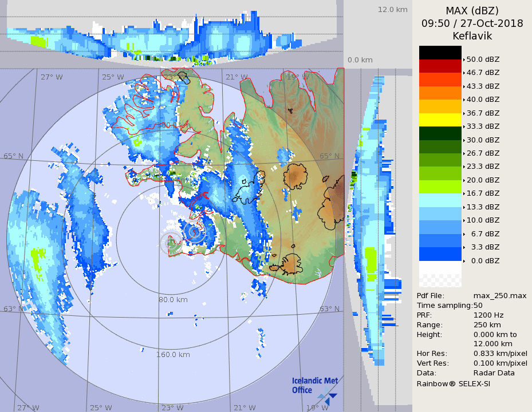Viewport: 532px width, 412px height.
Task: Choose the lime 16.7 dBZ legend swatch
Action: (x=440, y=187)
